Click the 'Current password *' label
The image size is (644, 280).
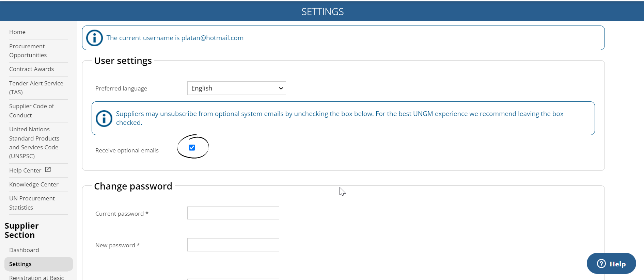click(x=122, y=214)
